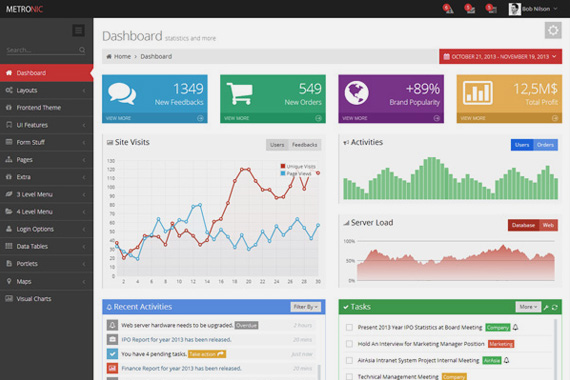
Task: Click the arrow icon on New Feedbacks tile
Action: [200, 118]
